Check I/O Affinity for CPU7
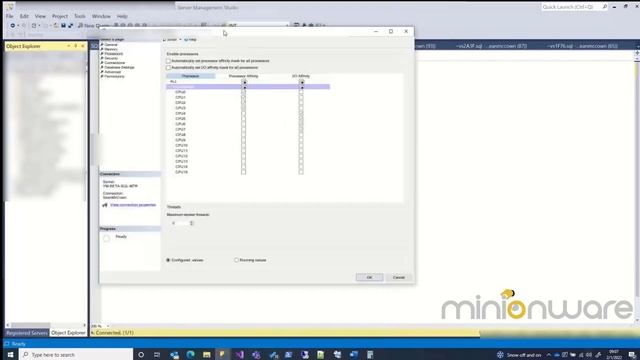The image size is (640, 360). [x=301, y=129]
